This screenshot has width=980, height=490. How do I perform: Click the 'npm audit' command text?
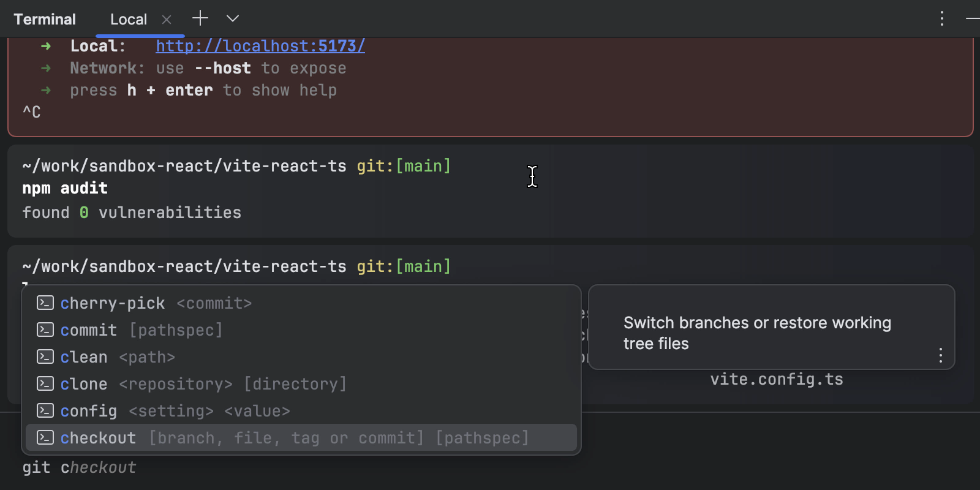(65, 188)
